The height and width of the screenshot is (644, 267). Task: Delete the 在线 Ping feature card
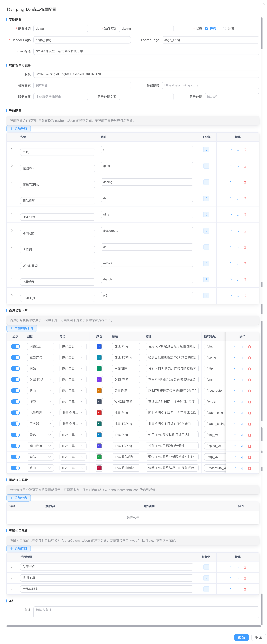(x=249, y=347)
